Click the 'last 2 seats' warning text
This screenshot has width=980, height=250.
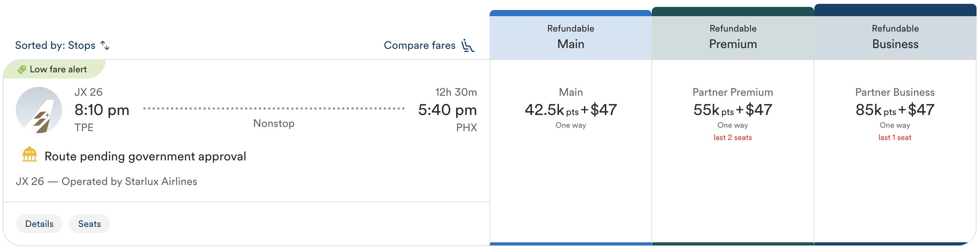point(733,138)
